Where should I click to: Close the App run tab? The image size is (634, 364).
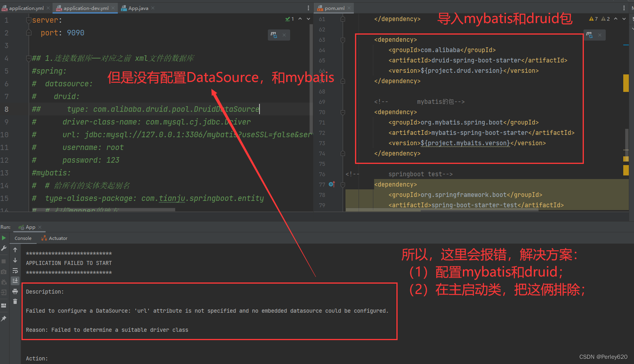click(40, 227)
